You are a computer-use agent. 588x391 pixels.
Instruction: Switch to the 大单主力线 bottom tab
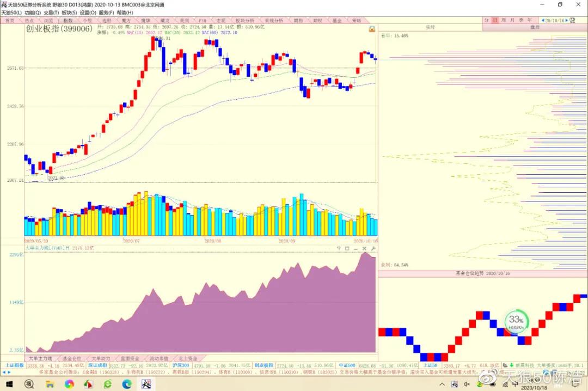click(40, 358)
